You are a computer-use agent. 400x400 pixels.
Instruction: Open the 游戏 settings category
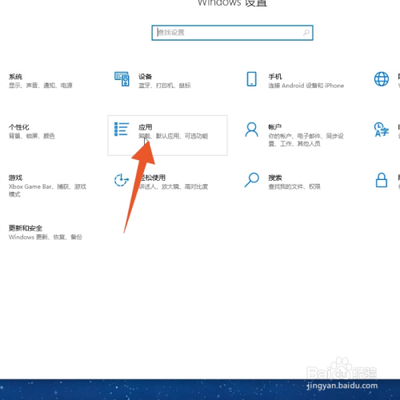pyautogui.click(x=47, y=186)
